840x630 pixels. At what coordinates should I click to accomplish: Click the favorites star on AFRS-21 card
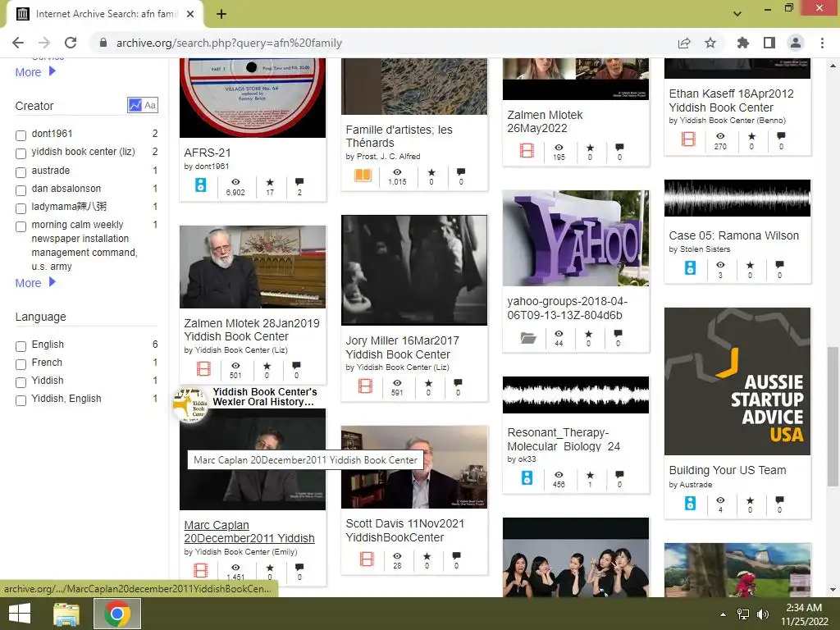click(270, 182)
